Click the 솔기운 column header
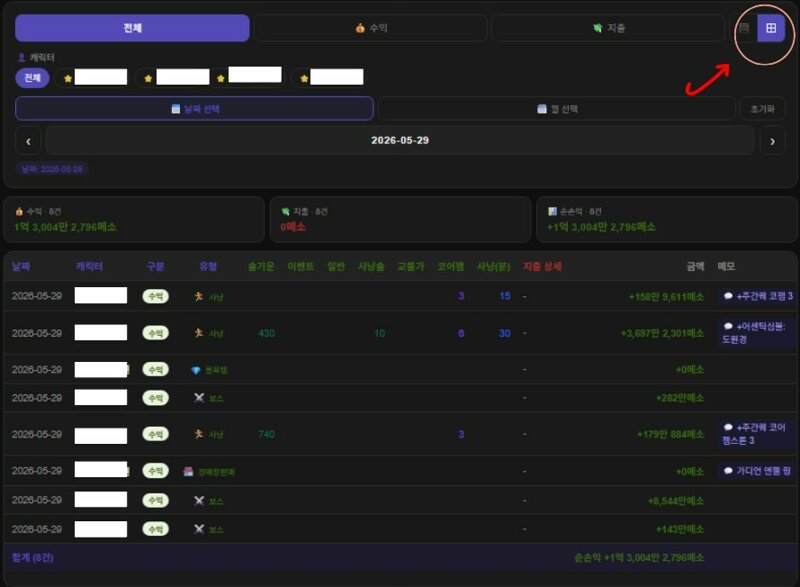Image resolution: width=800 pixels, height=587 pixels. (261, 266)
